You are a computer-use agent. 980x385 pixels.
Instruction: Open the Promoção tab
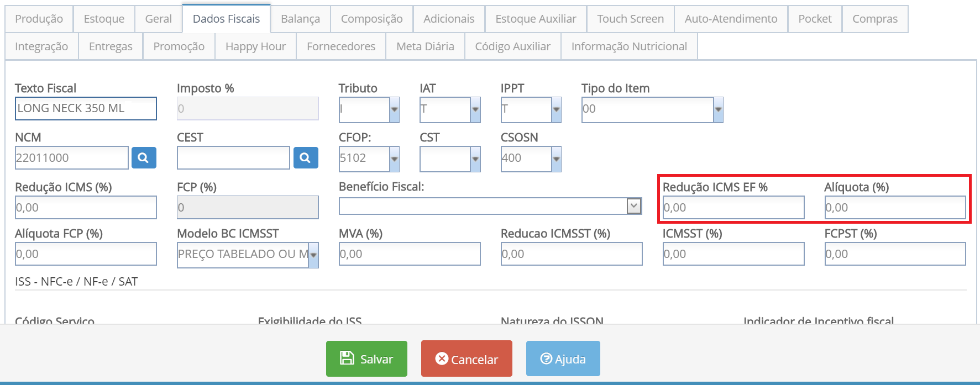pos(179,46)
